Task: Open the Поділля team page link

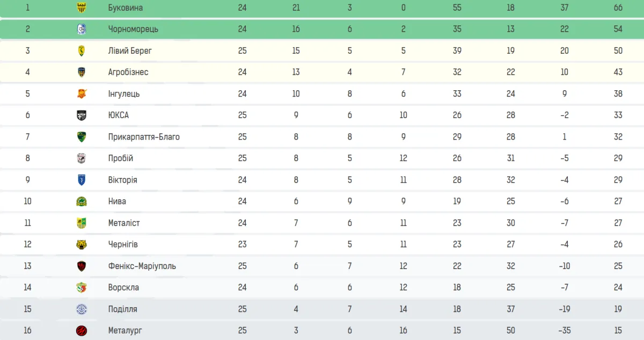Action: click(122, 309)
